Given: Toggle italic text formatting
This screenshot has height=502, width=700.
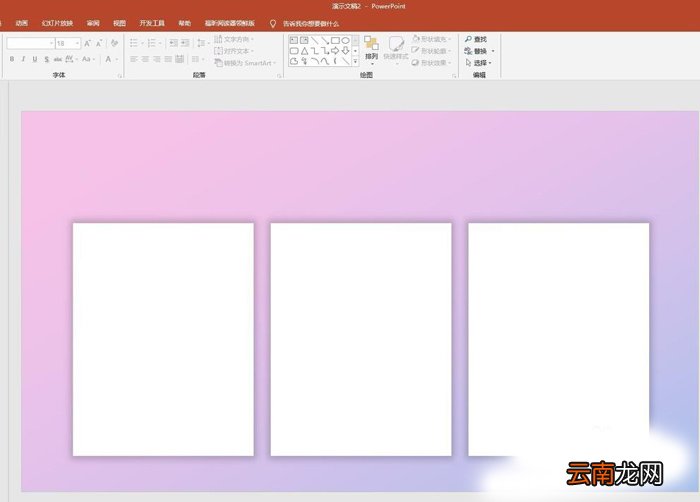Looking at the screenshot, I should 23,59.
